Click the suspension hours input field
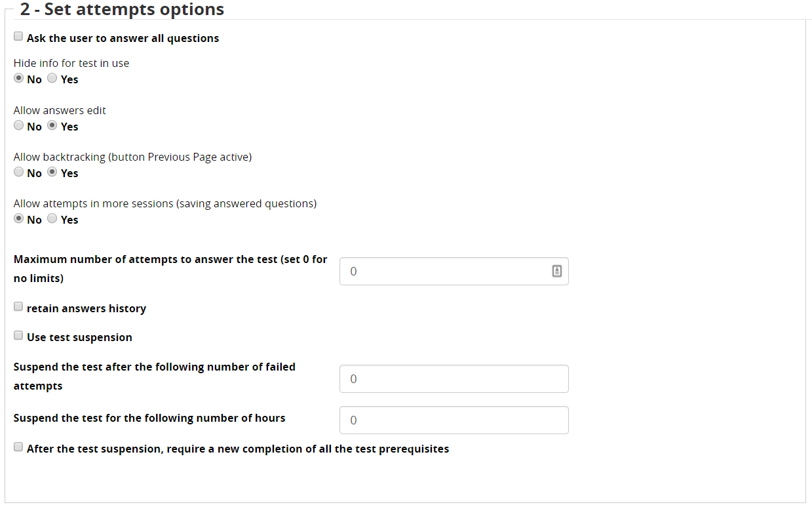 [452, 420]
